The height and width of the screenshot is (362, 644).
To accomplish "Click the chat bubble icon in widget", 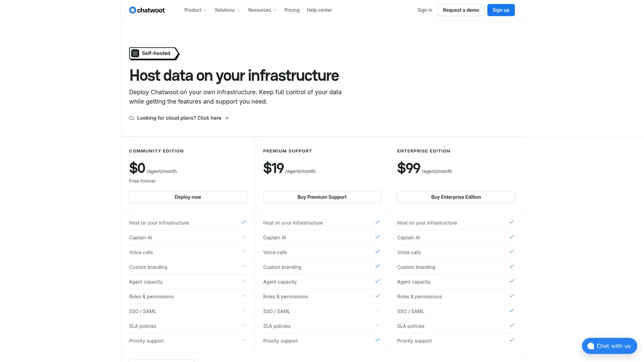I will pyautogui.click(x=591, y=346).
